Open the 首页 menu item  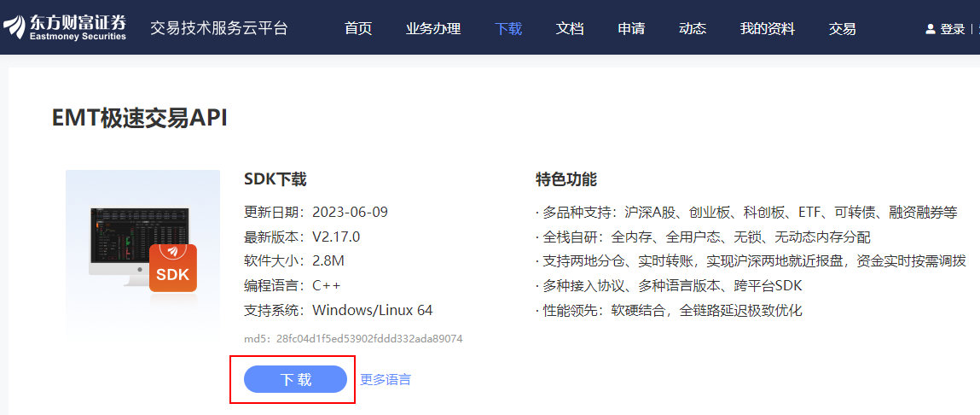coord(358,28)
